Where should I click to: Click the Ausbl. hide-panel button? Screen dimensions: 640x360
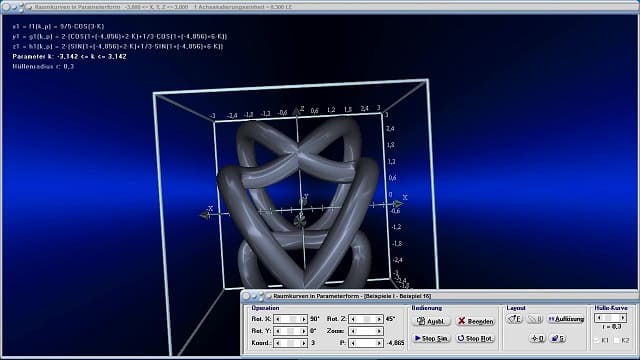(x=431, y=321)
